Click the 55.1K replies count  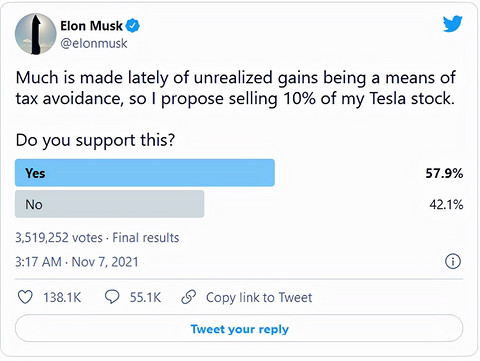coord(145,297)
